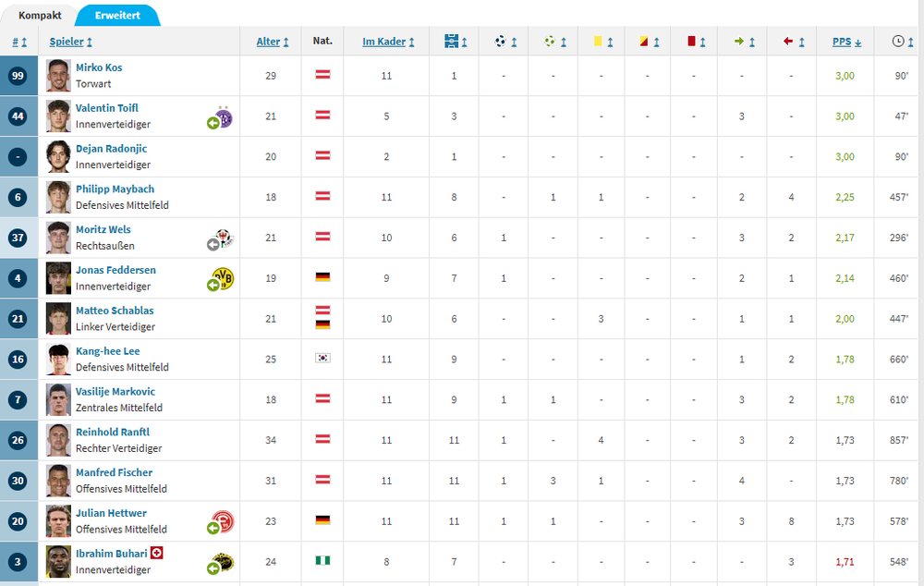
Task: Sort table by Alter column header
Action: [x=273, y=42]
